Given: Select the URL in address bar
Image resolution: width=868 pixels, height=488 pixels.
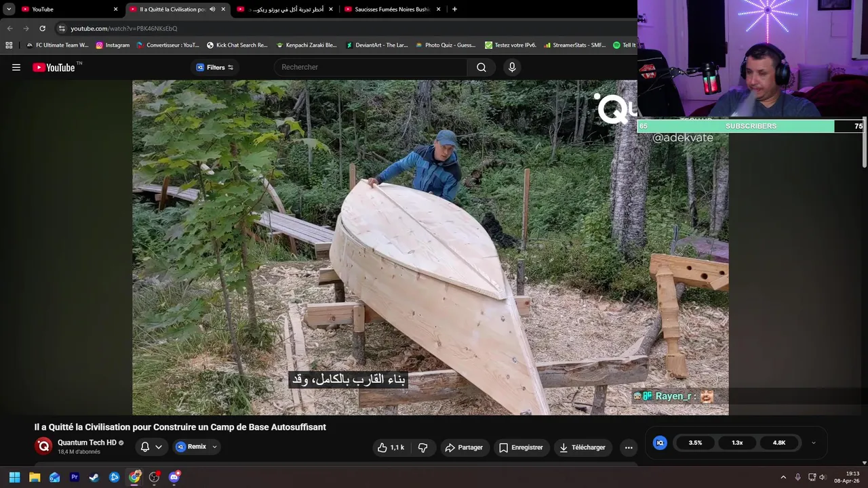Looking at the screenshot, I should (x=124, y=28).
